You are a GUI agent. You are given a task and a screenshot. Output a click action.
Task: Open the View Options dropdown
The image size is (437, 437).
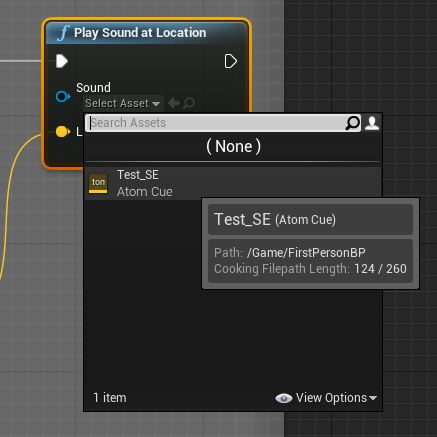click(x=336, y=398)
